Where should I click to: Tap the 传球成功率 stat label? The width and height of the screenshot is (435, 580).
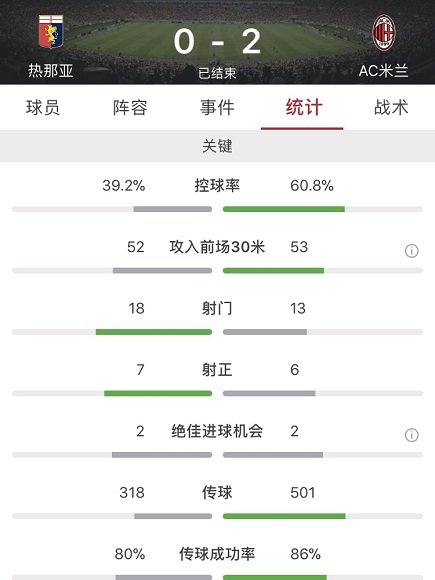click(218, 554)
